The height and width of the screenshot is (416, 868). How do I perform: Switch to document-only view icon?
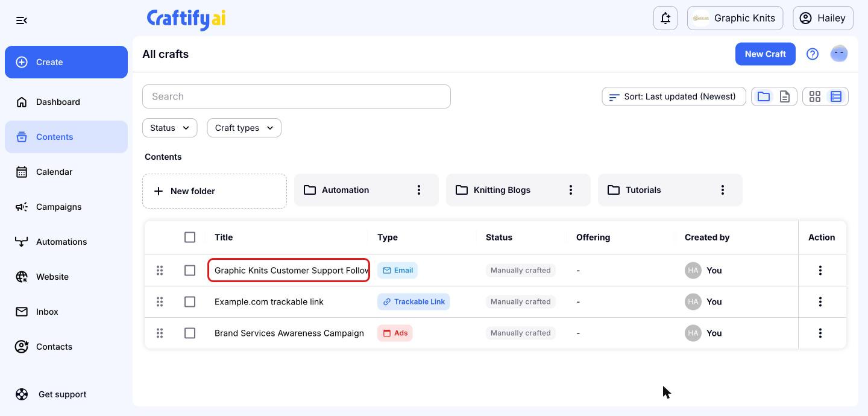tap(785, 96)
